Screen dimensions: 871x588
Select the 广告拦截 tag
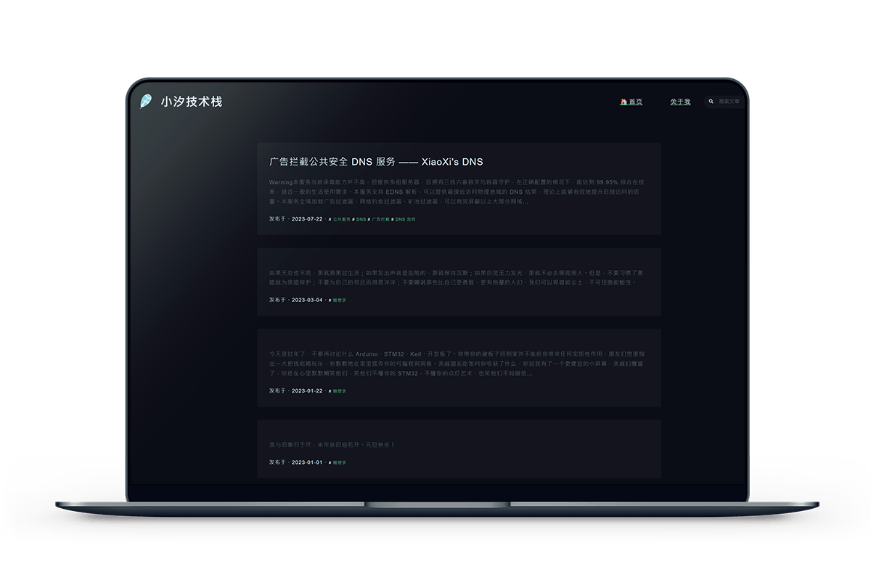tap(380, 219)
